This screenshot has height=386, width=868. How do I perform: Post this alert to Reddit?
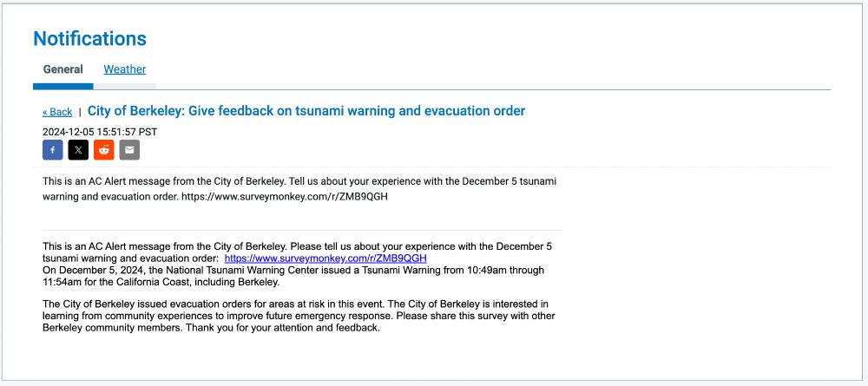103,150
